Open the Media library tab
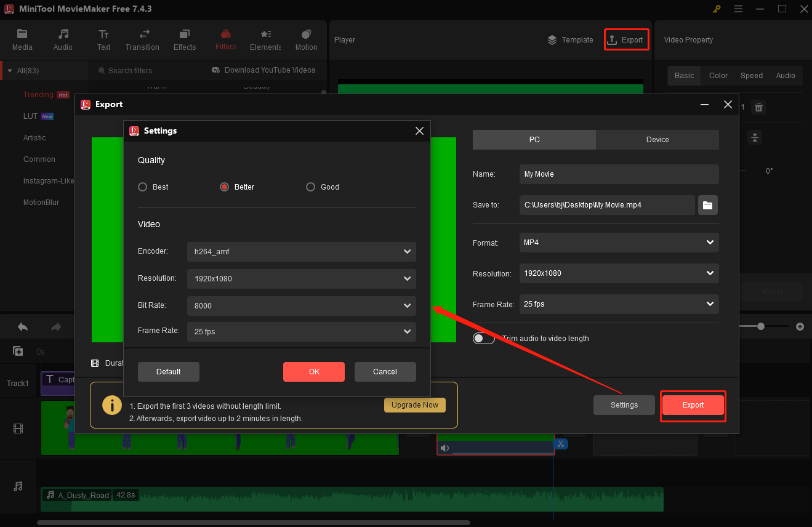Viewport: 812px width, 527px height. [22, 40]
